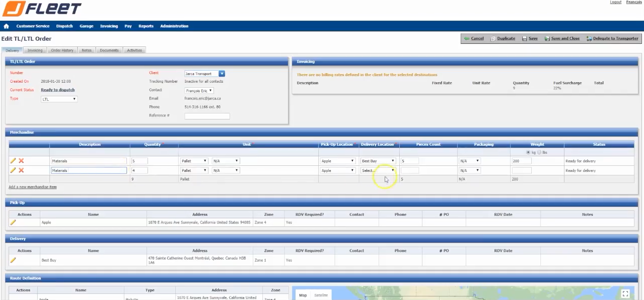Switch to the Order History tab
Viewport: 644px width, 300px height.
click(x=62, y=50)
